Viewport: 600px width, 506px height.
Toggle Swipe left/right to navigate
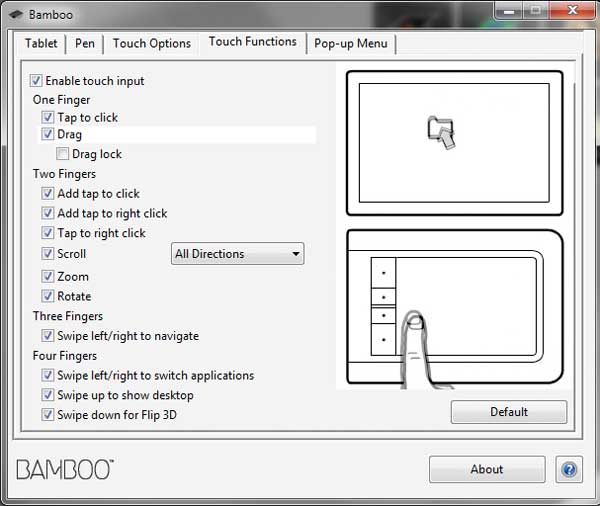tap(47, 336)
